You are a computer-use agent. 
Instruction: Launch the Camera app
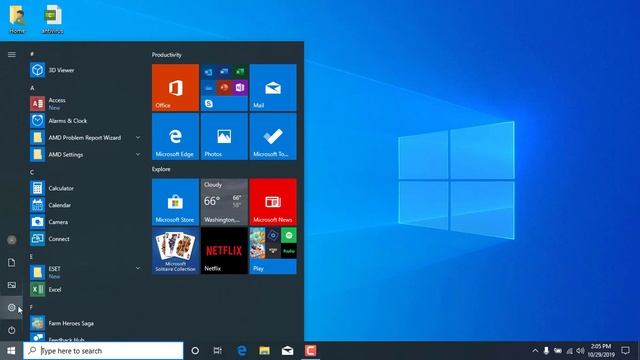86,222
